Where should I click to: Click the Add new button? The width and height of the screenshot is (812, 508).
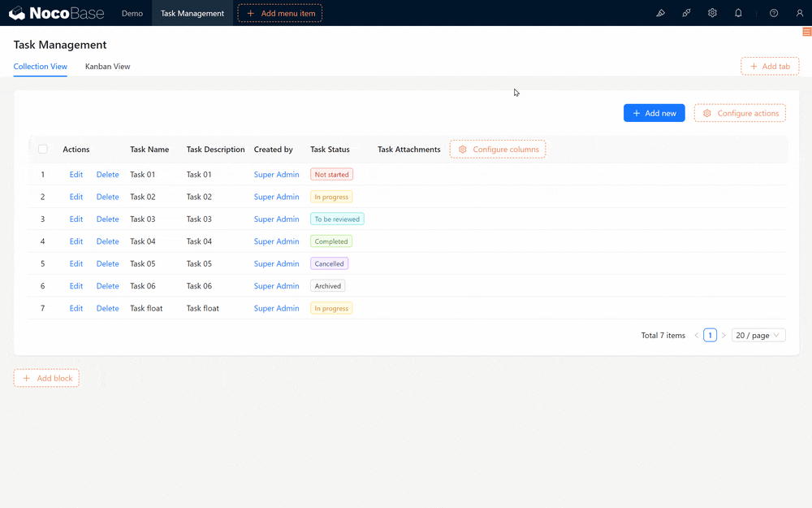654,113
